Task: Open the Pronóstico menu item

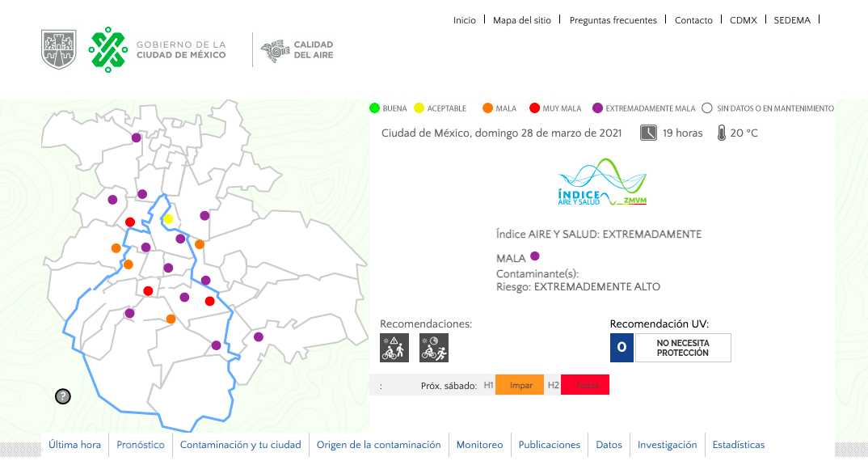Action: coord(140,445)
